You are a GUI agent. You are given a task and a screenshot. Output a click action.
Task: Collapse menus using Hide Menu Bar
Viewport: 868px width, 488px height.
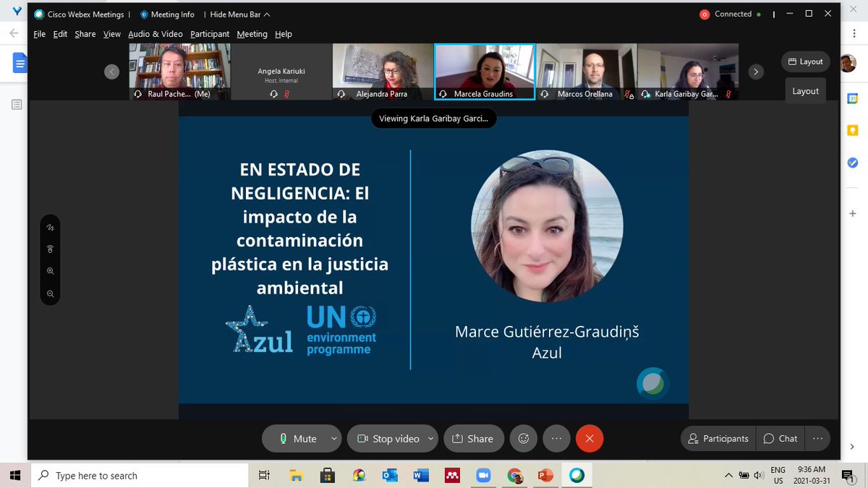(x=240, y=14)
